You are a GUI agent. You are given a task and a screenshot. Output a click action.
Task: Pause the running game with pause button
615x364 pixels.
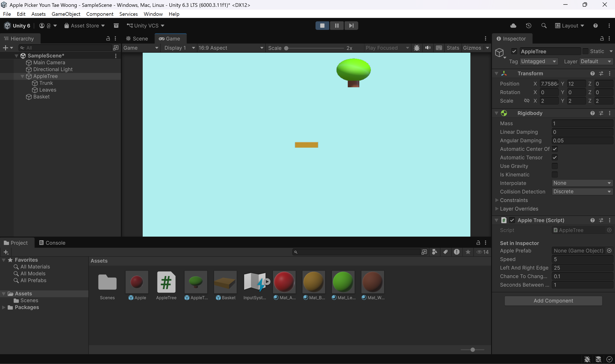tap(337, 26)
